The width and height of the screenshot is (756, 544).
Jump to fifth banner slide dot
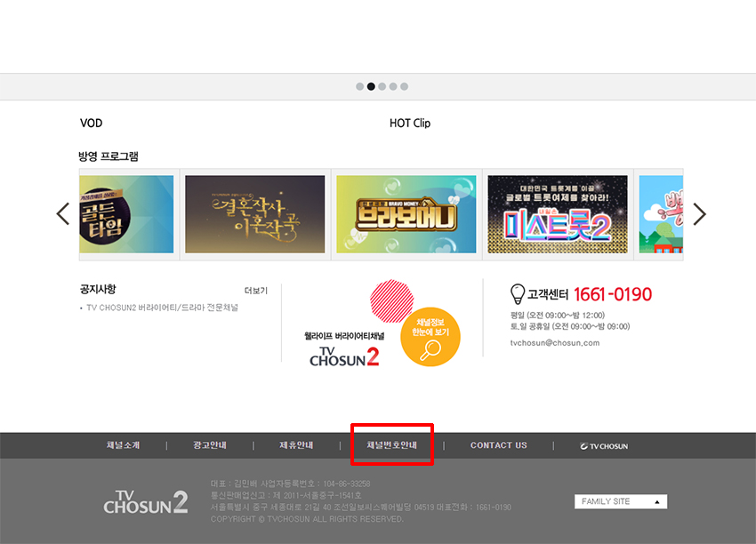[404, 86]
